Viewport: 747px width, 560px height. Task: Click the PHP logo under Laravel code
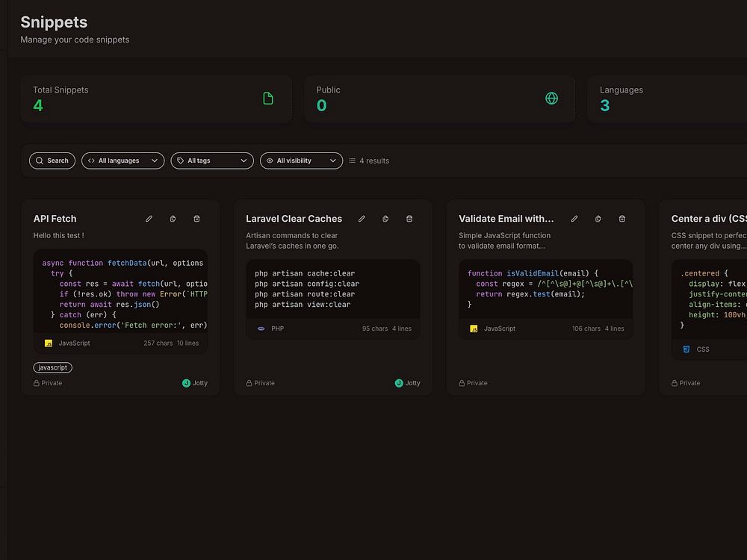(x=261, y=329)
